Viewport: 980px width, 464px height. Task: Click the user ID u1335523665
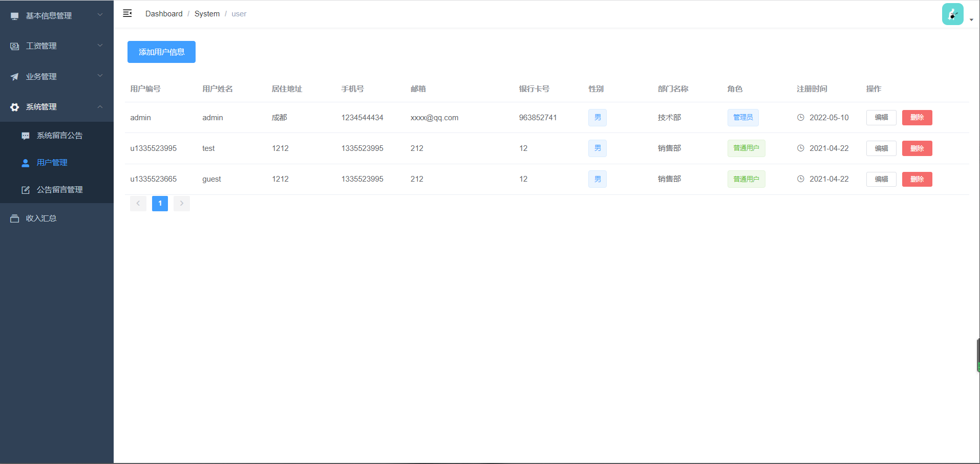[153, 179]
